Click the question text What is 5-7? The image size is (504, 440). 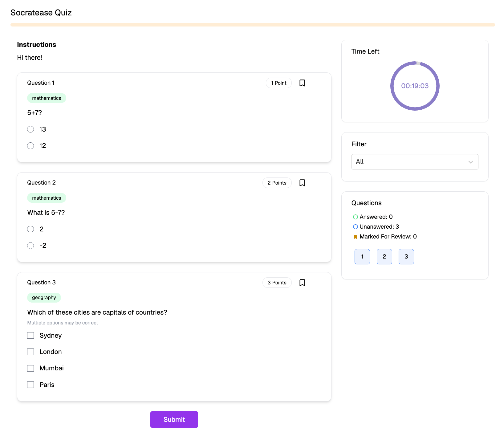[46, 213]
